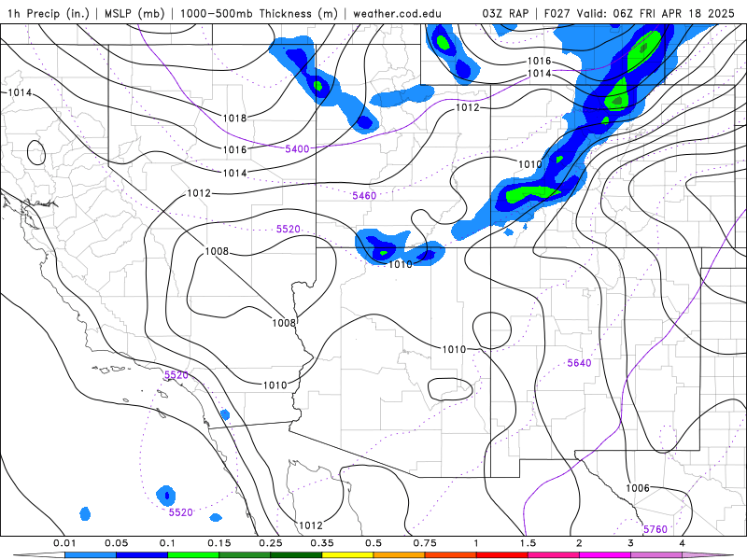
Task: Click the 0.15 legend value
Action: click(x=219, y=543)
